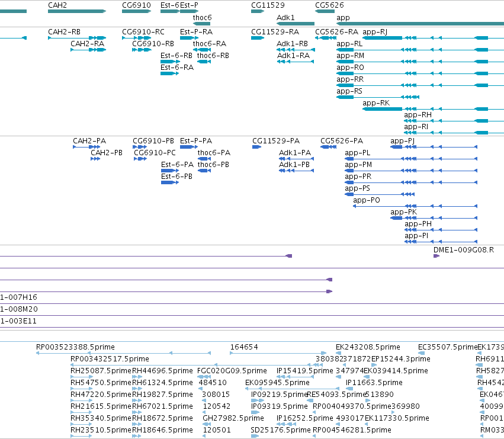Click the app-PO protein label
Image resolution: width=504 pixels, height=439 pixels.
coord(367,200)
